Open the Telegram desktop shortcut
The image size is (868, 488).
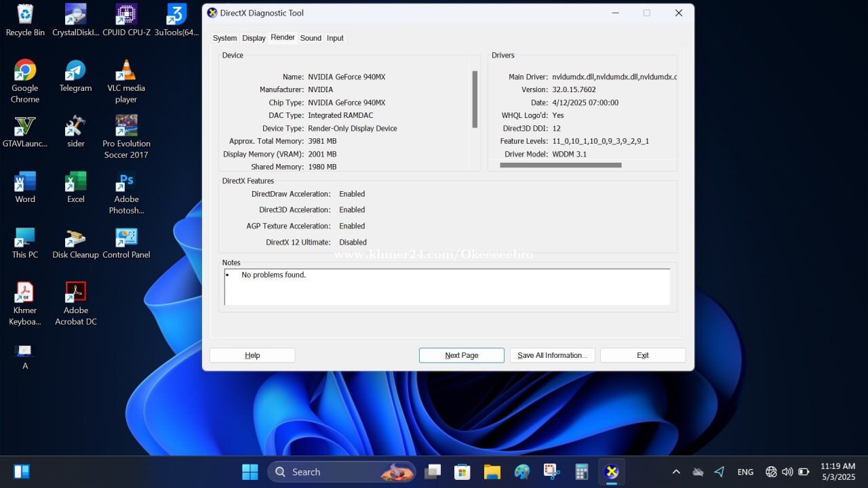coord(76,76)
